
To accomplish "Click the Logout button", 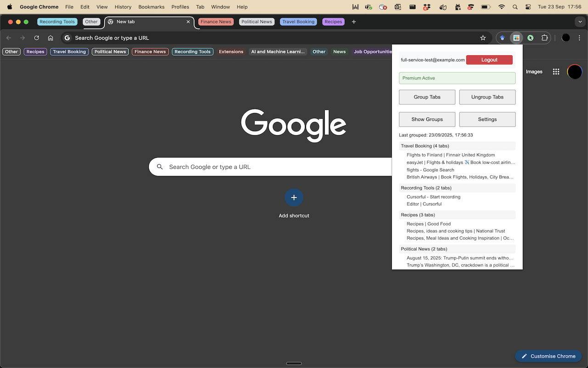I will [x=489, y=60].
